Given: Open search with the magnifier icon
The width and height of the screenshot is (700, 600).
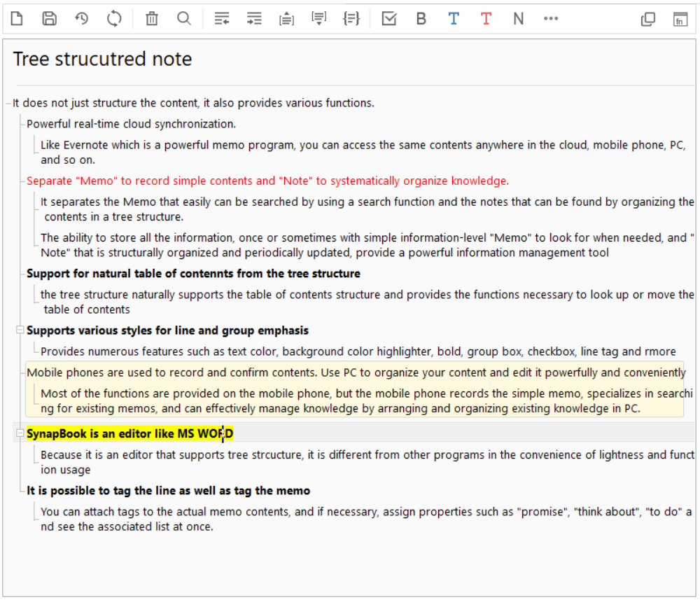Looking at the screenshot, I should click(184, 19).
